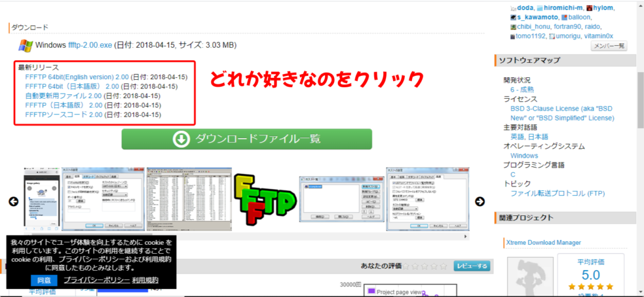Click the Xtreme Download Manager project image
The width and height of the screenshot is (644, 297).
click(530, 277)
